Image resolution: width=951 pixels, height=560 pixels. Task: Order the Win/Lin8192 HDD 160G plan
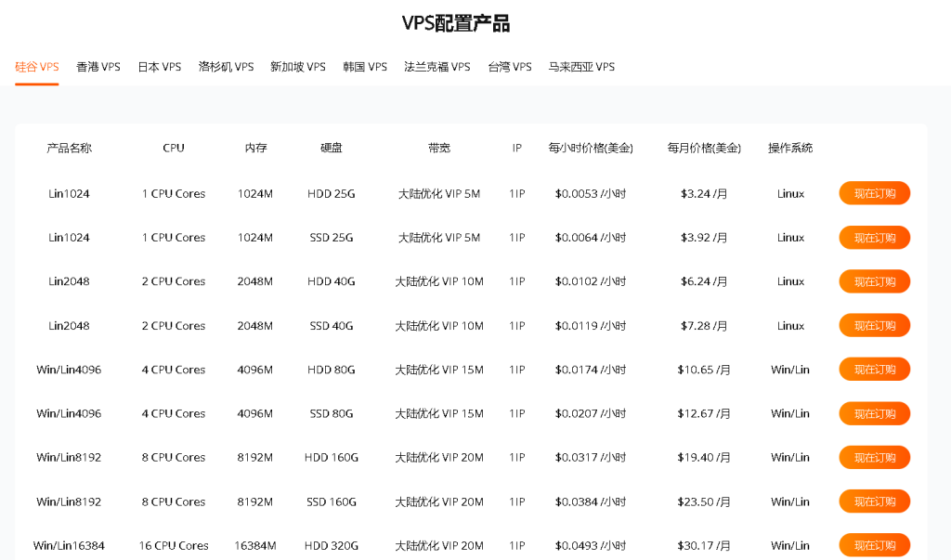click(x=874, y=457)
